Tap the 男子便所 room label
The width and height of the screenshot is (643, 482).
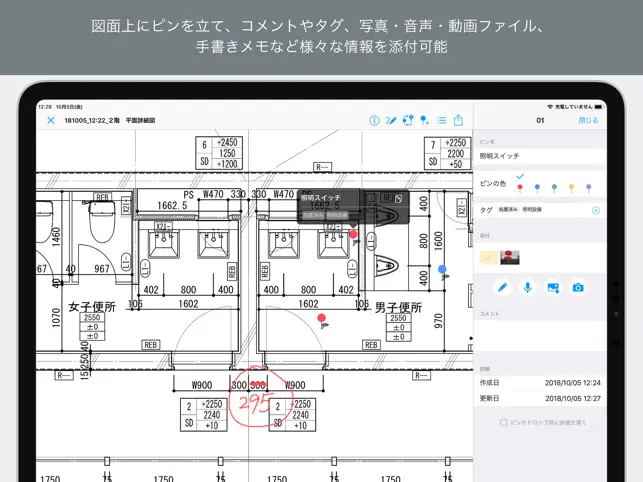[x=398, y=307]
